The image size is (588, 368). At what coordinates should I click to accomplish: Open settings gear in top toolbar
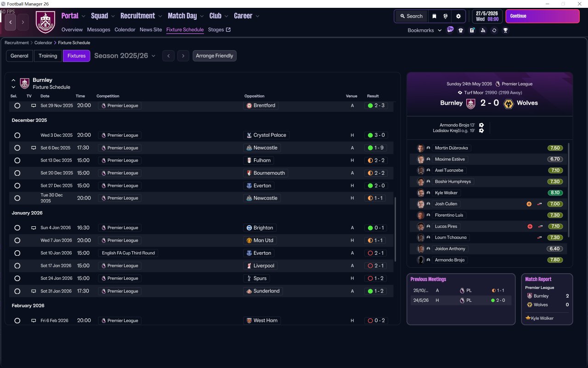458,16
